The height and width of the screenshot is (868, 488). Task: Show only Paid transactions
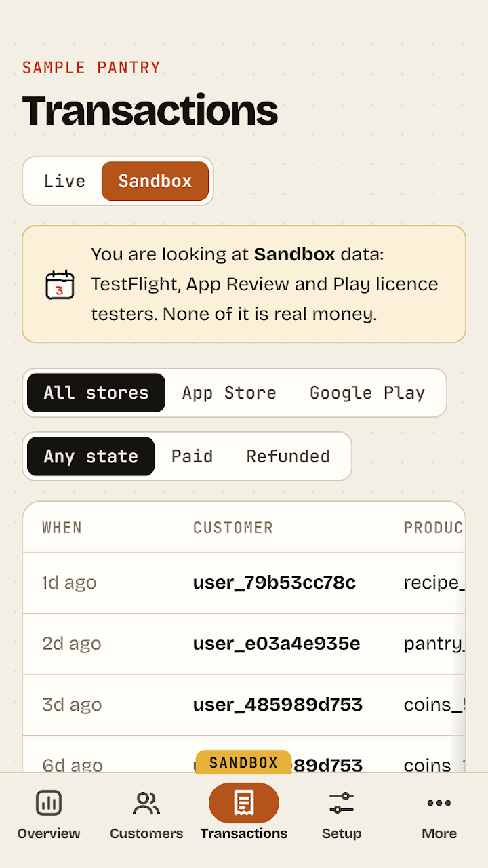(192, 456)
